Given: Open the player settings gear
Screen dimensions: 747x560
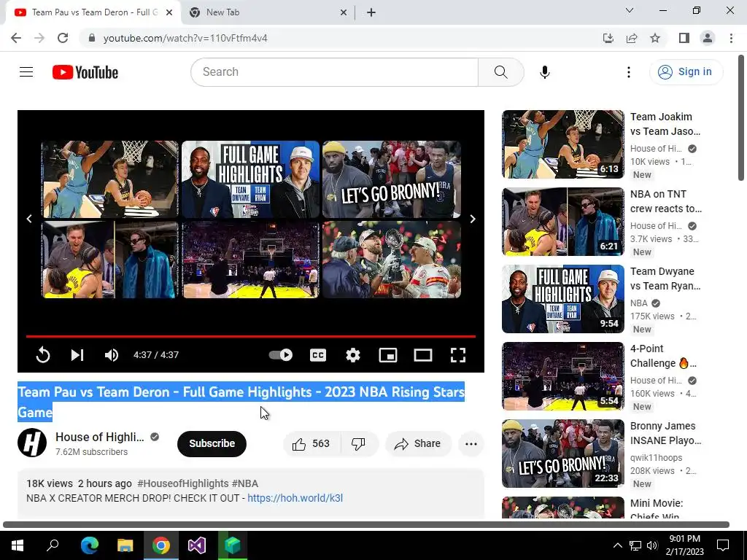Looking at the screenshot, I should tap(352, 355).
